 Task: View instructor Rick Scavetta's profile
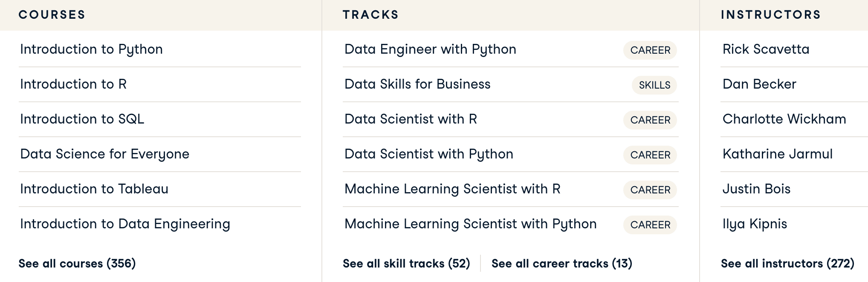tap(767, 49)
